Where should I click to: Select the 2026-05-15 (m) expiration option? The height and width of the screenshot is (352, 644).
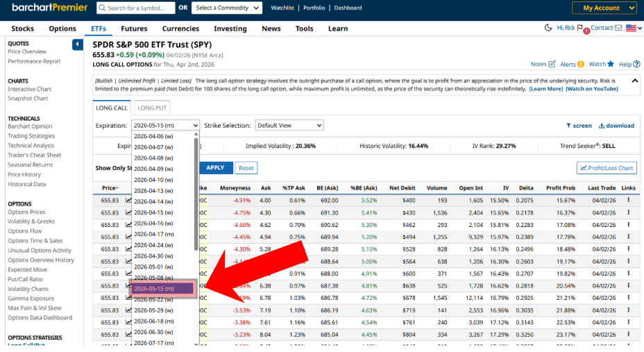[164, 288]
